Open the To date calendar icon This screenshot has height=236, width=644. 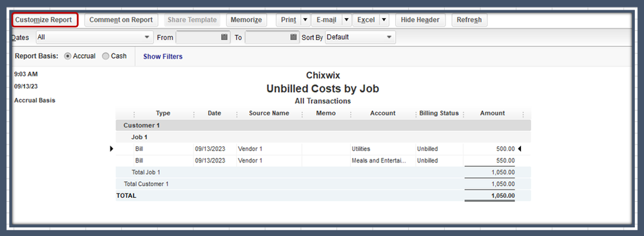(x=293, y=37)
